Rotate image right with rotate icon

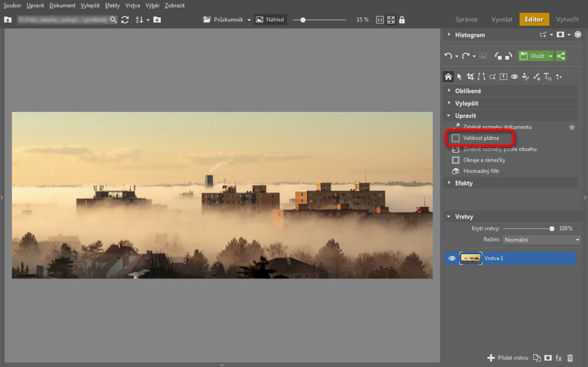point(508,56)
